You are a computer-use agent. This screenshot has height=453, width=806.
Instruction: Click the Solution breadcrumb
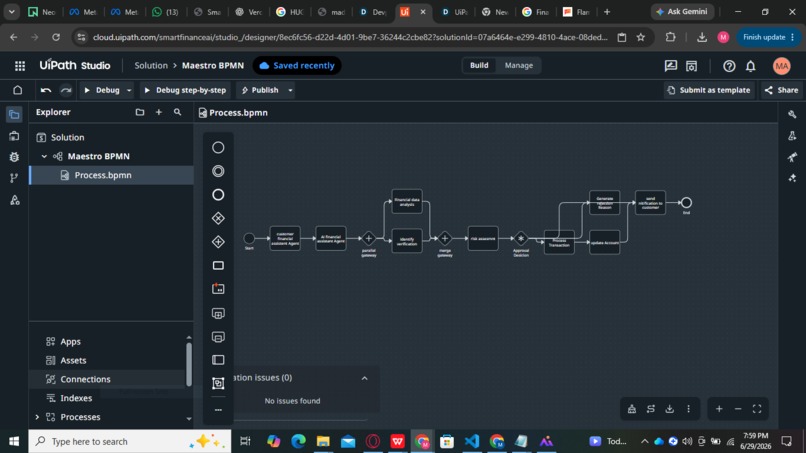click(x=151, y=65)
